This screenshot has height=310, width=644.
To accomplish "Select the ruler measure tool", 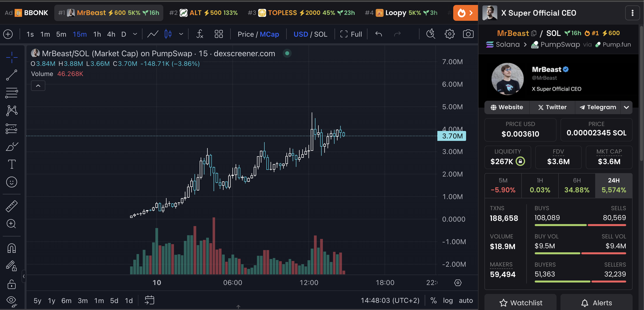I will pyautogui.click(x=11, y=206).
